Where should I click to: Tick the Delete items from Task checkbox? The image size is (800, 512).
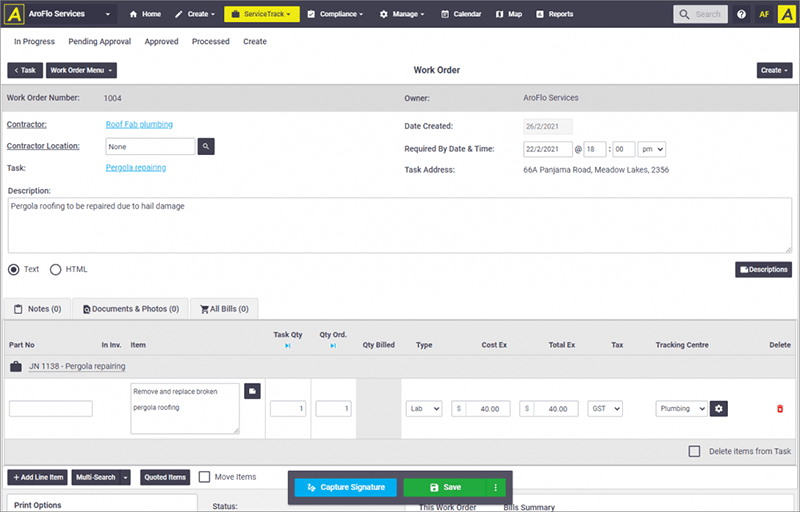point(694,451)
